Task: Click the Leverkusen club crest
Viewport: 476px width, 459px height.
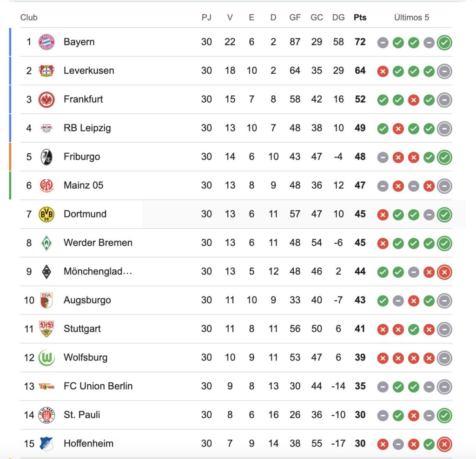Action: point(46,71)
